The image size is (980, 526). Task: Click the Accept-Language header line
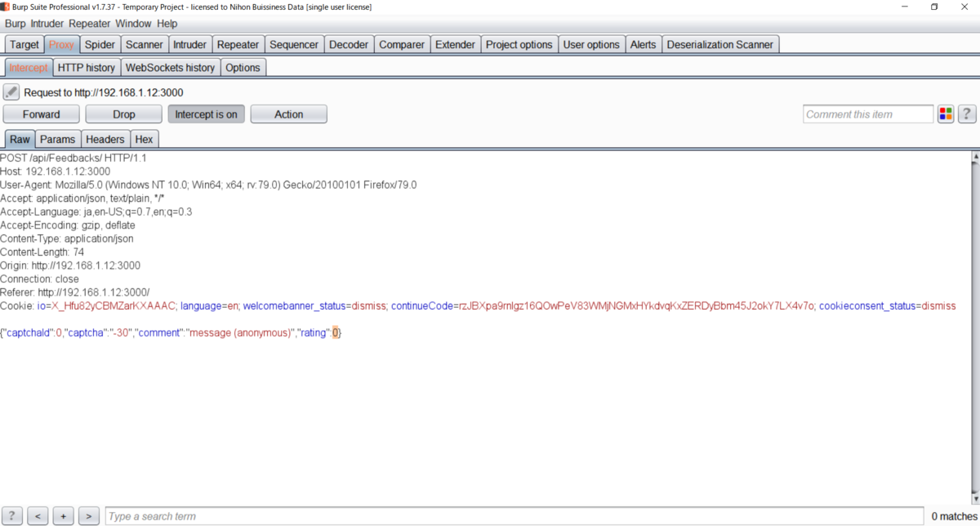pyautogui.click(x=96, y=212)
